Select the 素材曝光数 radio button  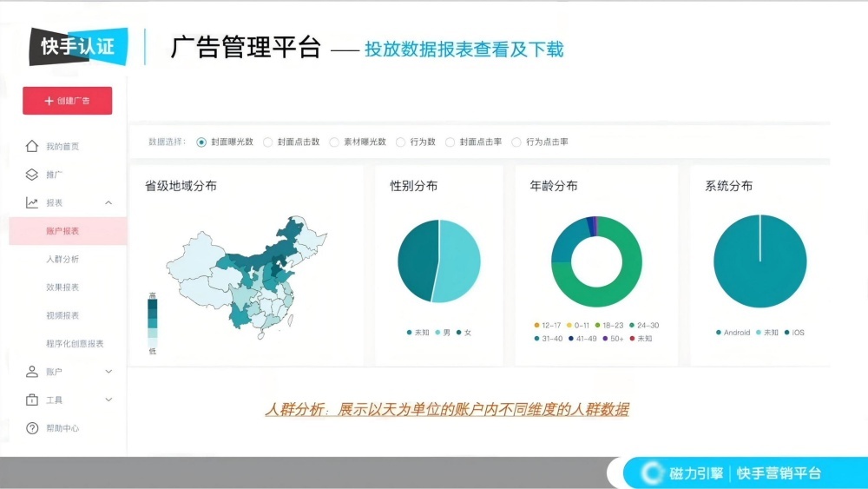tap(334, 142)
